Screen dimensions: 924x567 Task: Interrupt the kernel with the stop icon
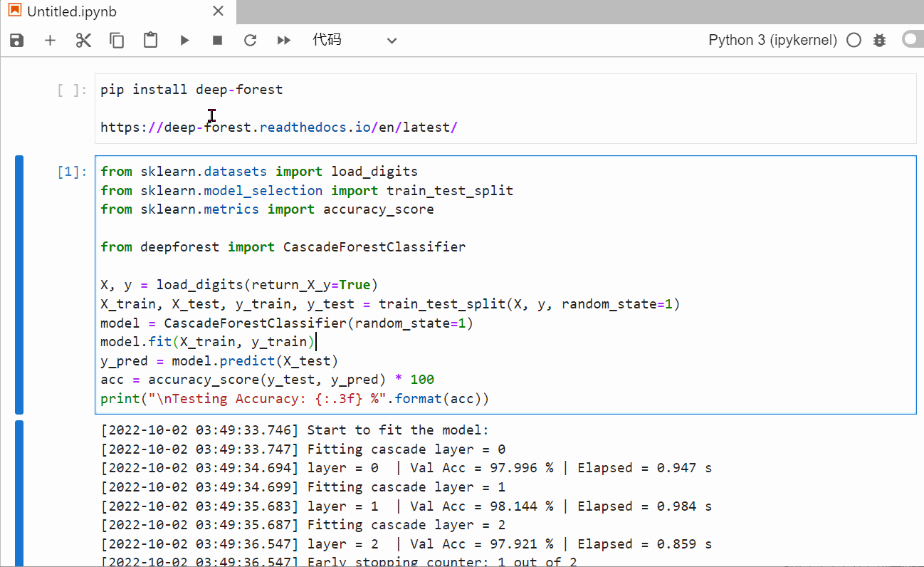point(216,40)
